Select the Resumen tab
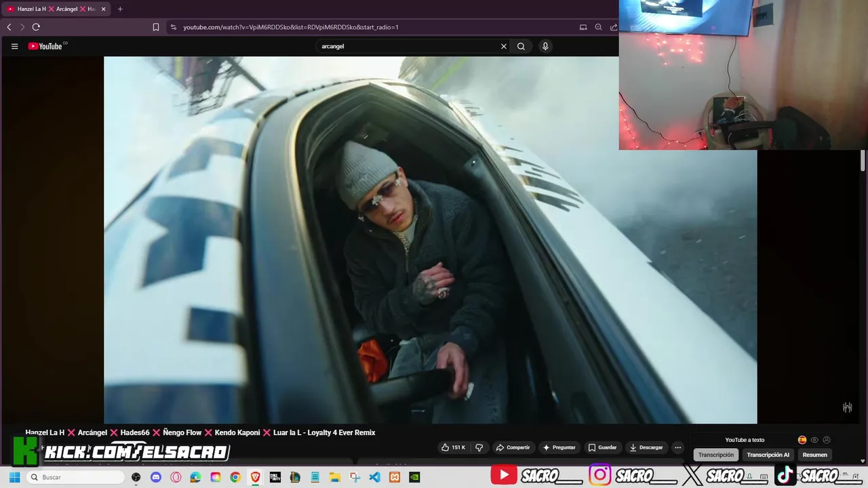Image resolution: width=868 pixels, height=488 pixels. click(x=814, y=455)
